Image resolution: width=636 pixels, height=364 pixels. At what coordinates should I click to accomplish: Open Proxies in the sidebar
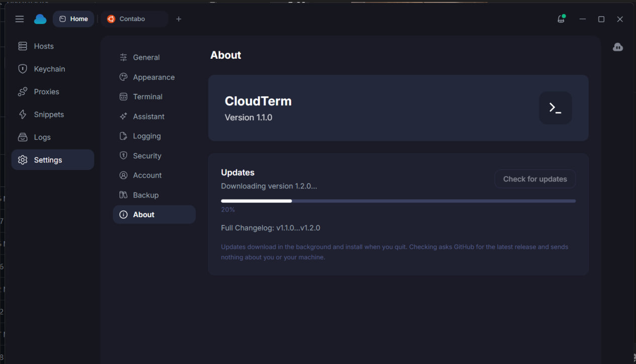53,92
